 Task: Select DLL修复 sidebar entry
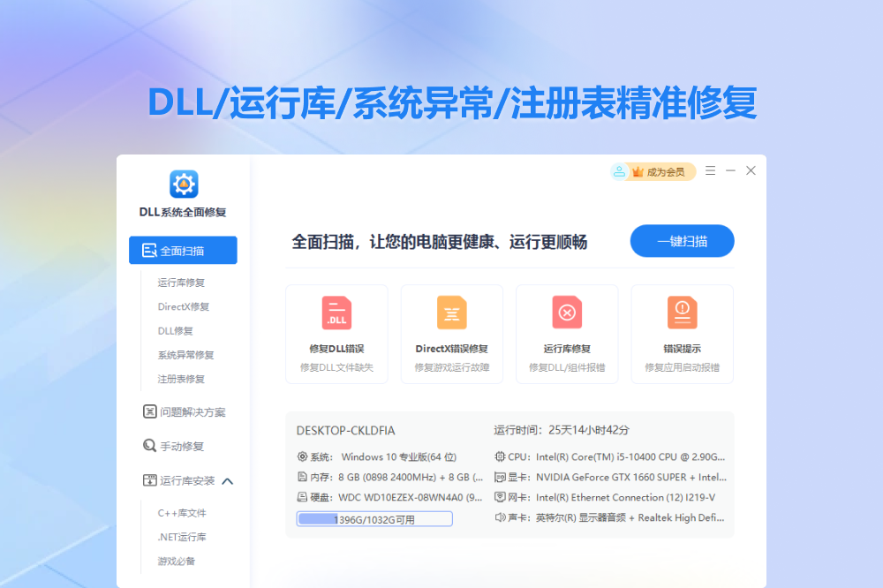pyautogui.click(x=175, y=331)
